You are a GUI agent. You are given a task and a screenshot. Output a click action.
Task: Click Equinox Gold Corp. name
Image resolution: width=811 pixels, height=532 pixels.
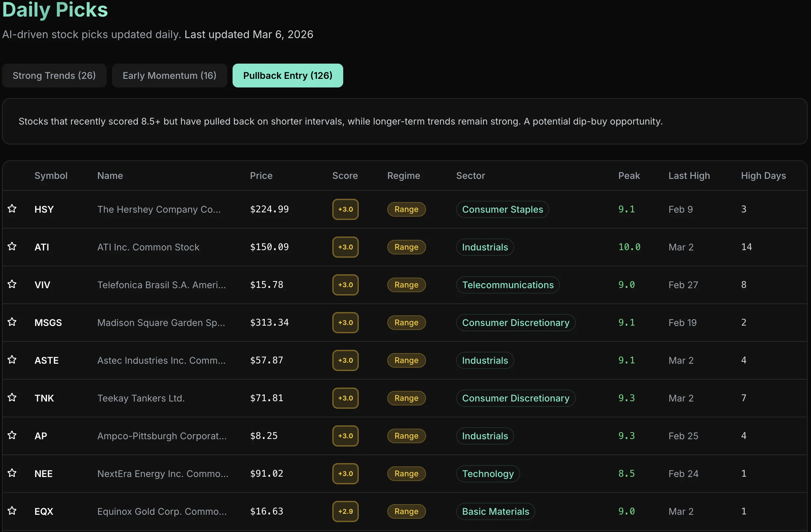tap(162, 511)
